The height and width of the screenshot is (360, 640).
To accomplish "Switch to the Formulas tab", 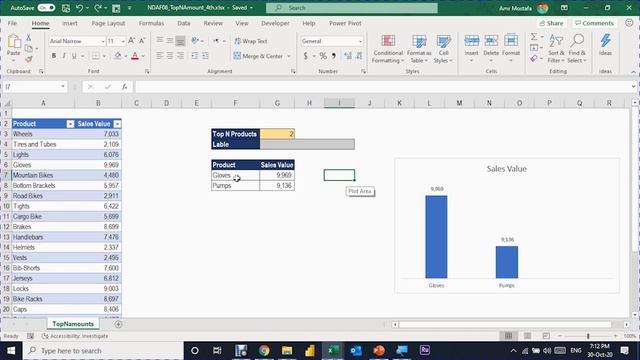I will click(x=151, y=23).
